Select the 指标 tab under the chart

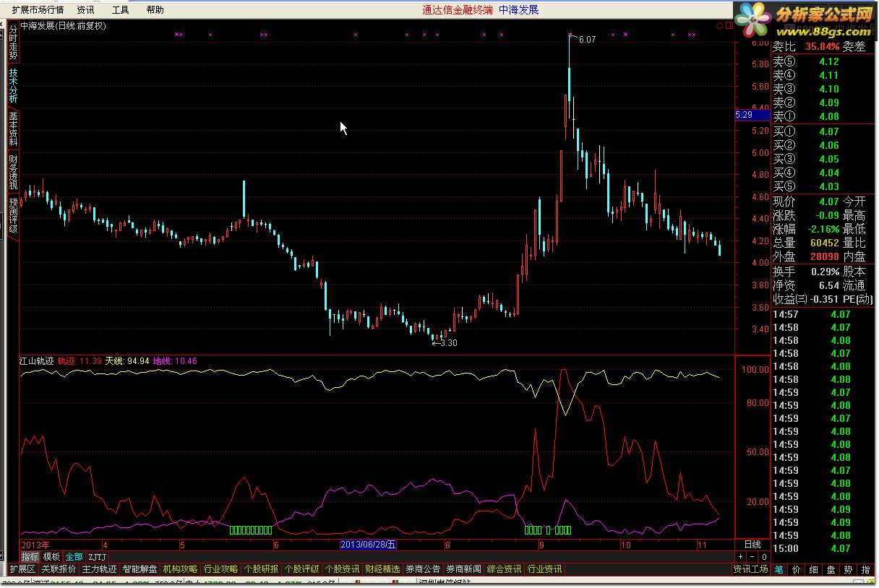tap(30, 556)
